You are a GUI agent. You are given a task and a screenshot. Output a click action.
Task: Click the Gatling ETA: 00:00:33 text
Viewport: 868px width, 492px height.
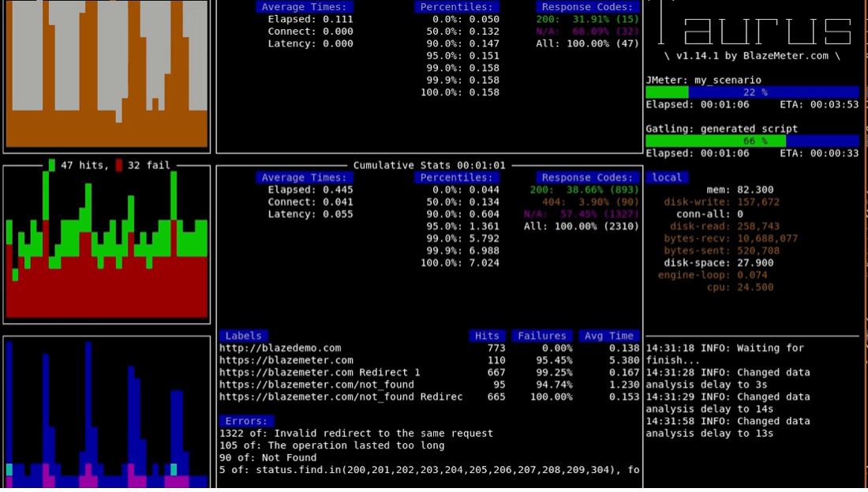coord(819,153)
